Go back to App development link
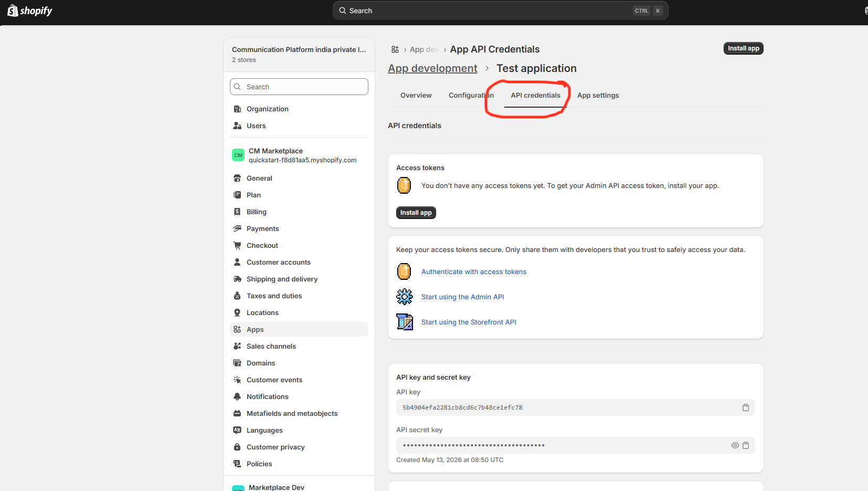This screenshot has width=868, height=491. pos(432,68)
